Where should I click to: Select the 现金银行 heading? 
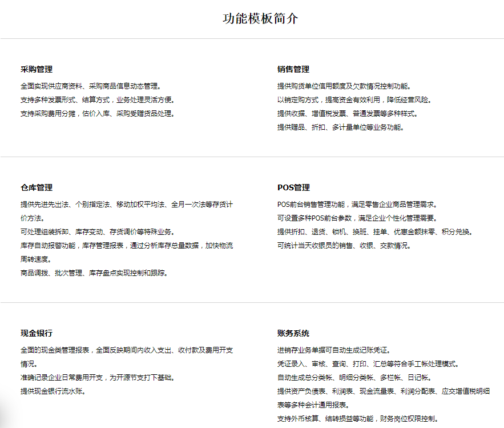(x=37, y=333)
